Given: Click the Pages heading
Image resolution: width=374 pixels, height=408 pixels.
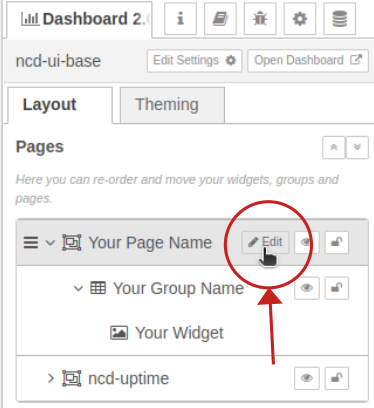Looking at the screenshot, I should 40,147.
